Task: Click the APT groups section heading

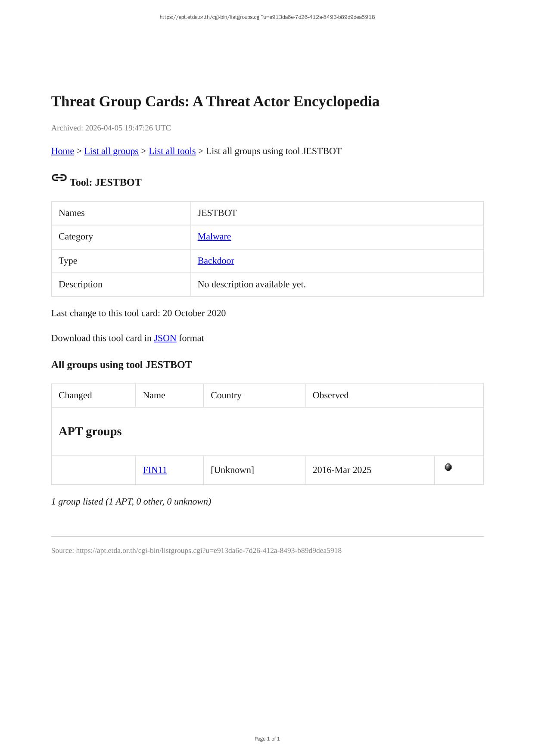Action: coord(90,431)
